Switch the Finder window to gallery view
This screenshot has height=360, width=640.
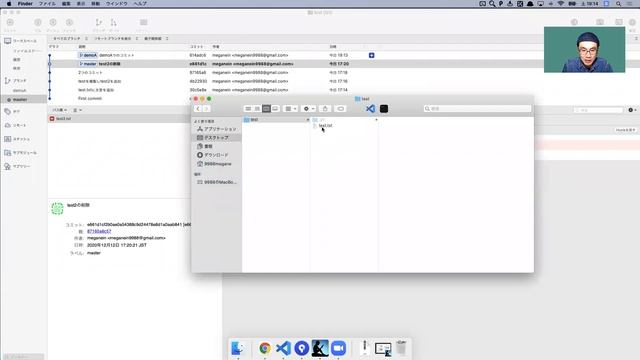pyautogui.click(x=275, y=109)
